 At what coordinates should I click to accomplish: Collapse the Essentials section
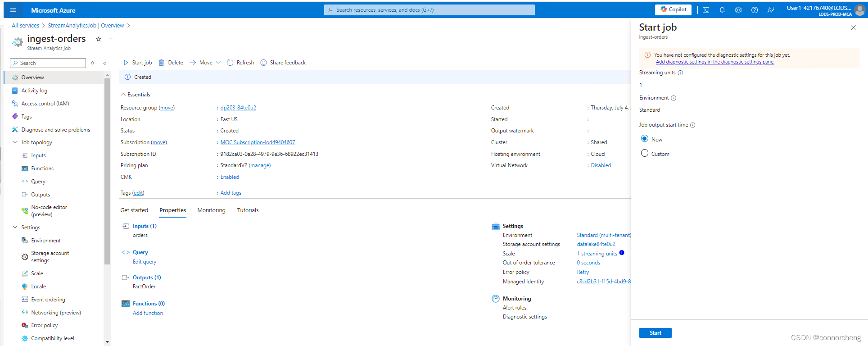coord(123,95)
